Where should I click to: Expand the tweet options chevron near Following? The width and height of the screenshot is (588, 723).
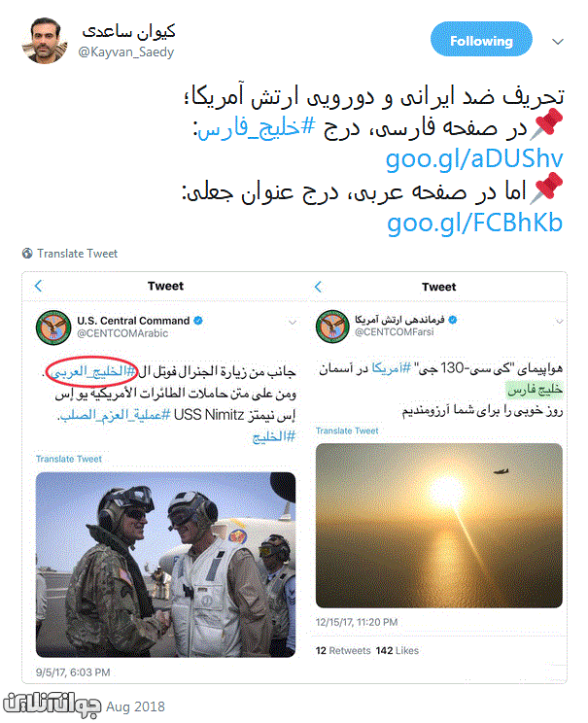coord(558,42)
